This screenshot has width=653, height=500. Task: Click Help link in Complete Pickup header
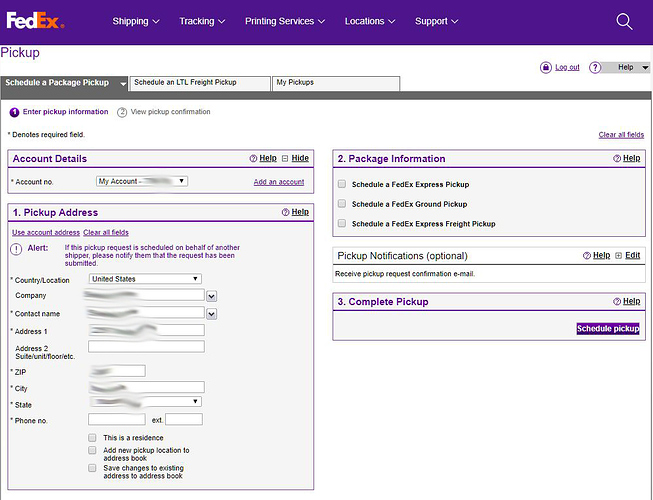[631, 301]
